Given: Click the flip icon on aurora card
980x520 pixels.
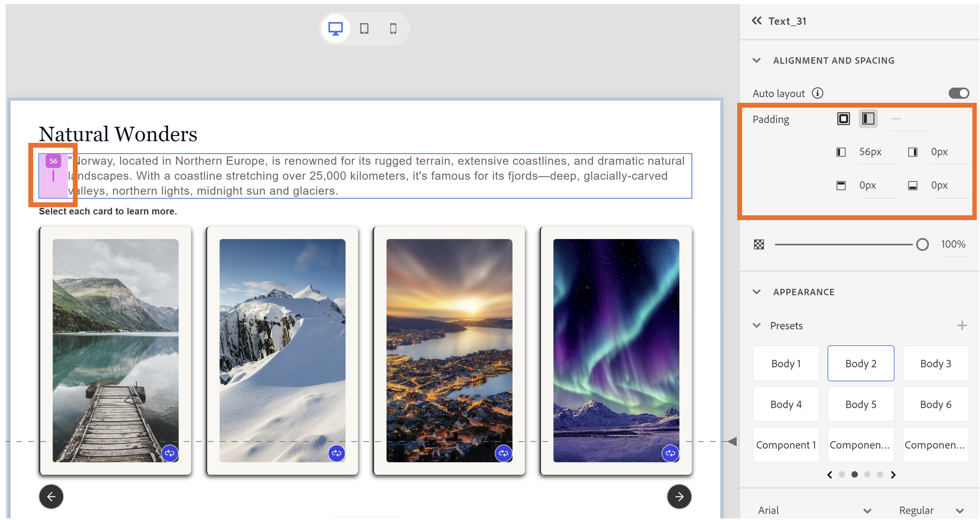Looking at the screenshot, I should click(670, 453).
